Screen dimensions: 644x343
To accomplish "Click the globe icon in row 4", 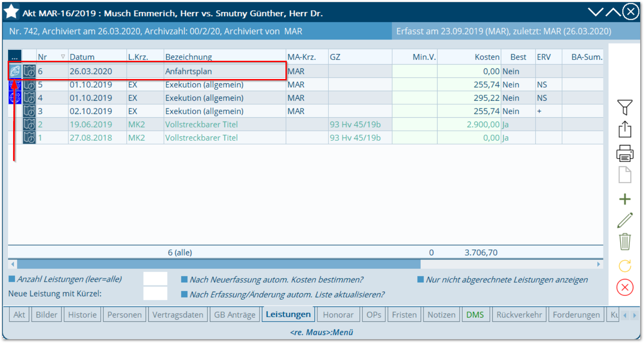I will (15, 98).
